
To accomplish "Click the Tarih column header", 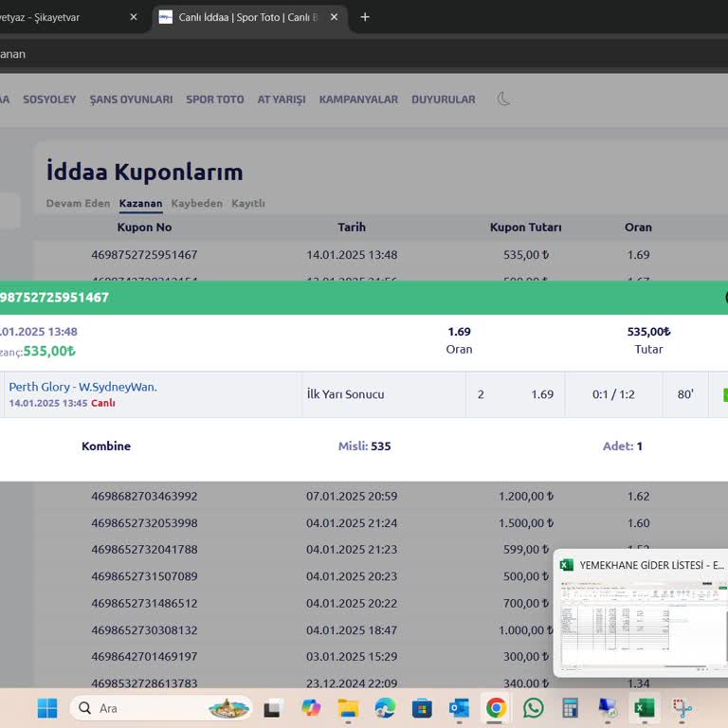I will pyautogui.click(x=352, y=227).
